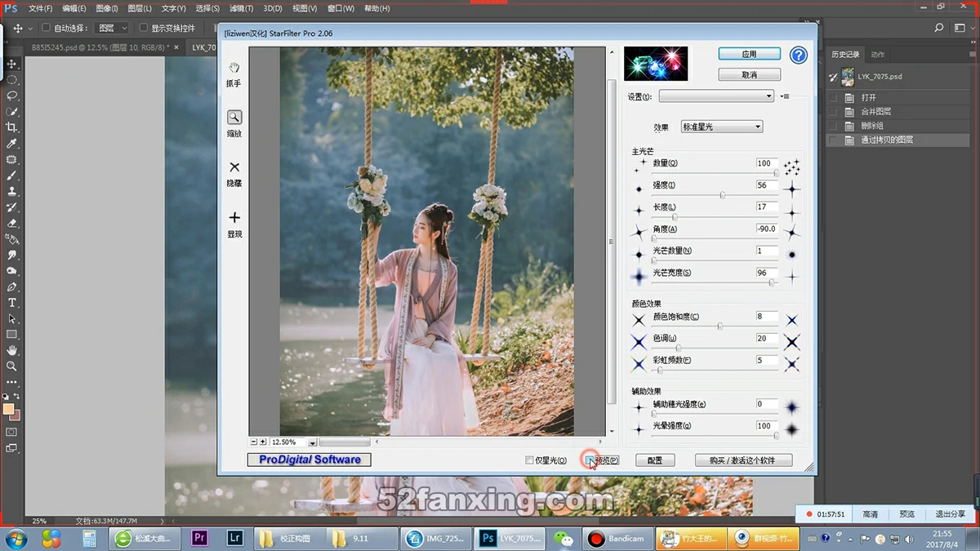
Task: Open the Windows Start menu
Action: pos(16,538)
